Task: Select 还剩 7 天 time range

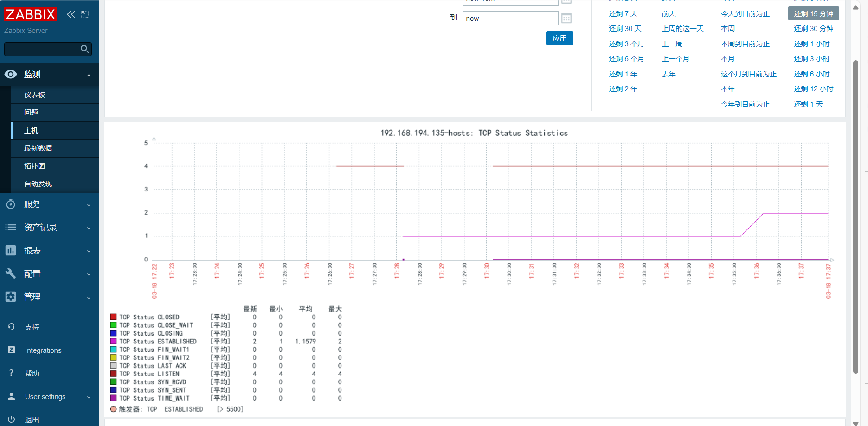Action: (x=623, y=14)
